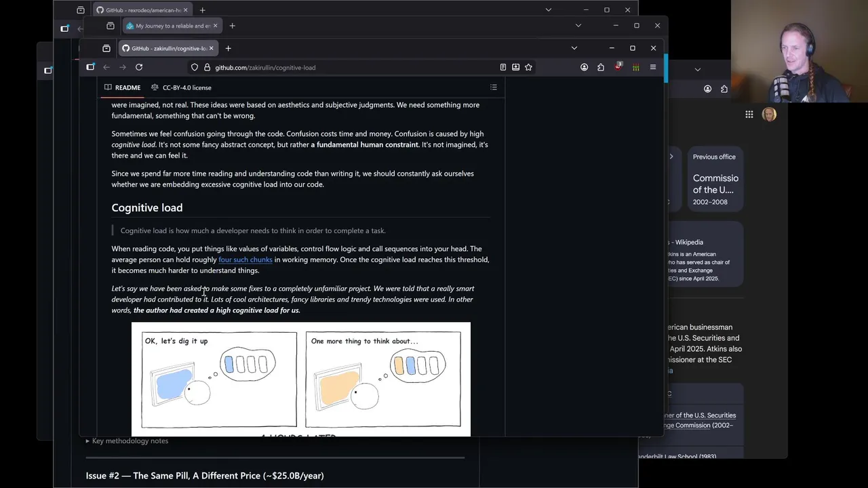Open README outline list icon
Viewport: 868px width, 488px height.
point(494,87)
